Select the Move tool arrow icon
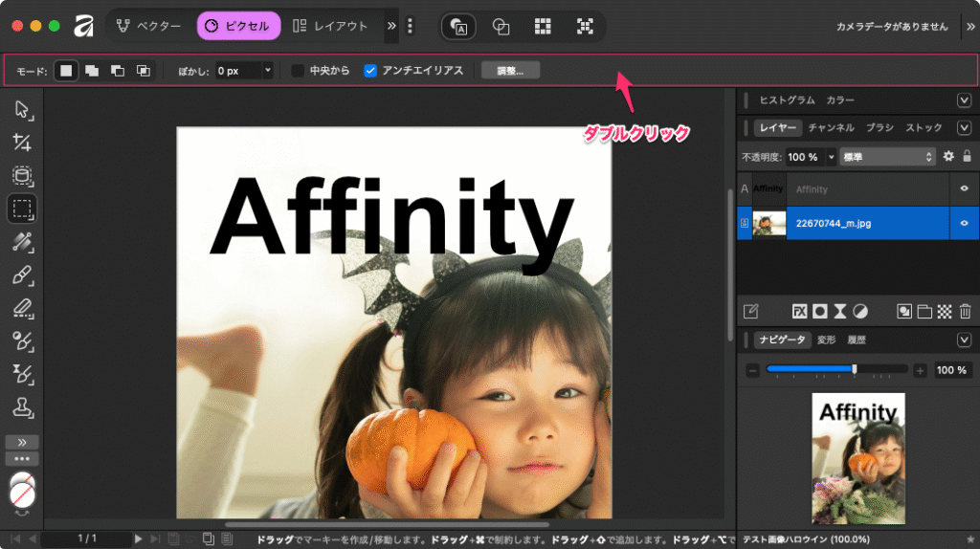The image size is (980, 549). tap(21, 110)
